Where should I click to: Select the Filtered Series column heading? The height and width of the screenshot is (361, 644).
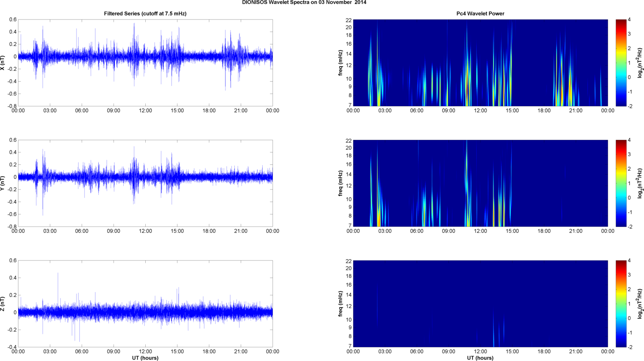point(145,14)
